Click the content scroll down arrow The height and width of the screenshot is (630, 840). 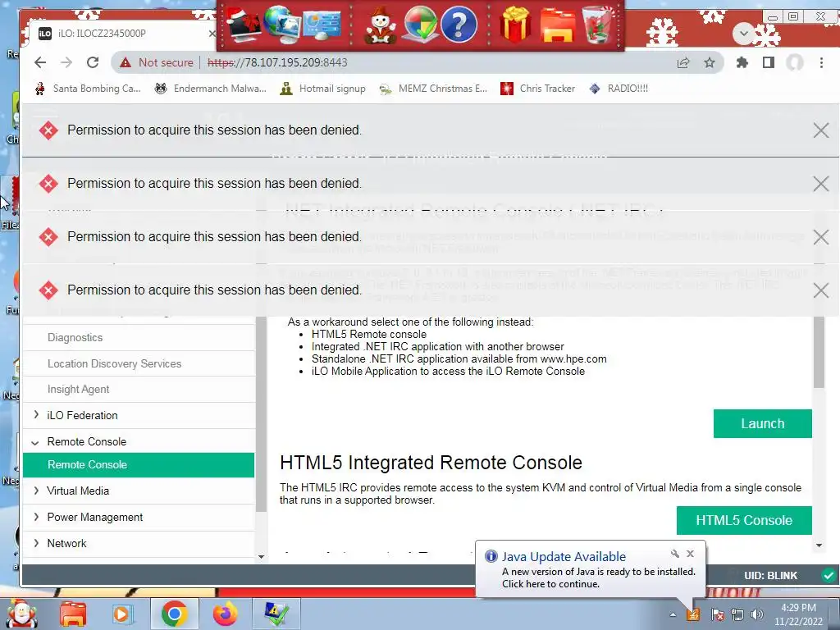click(819, 546)
